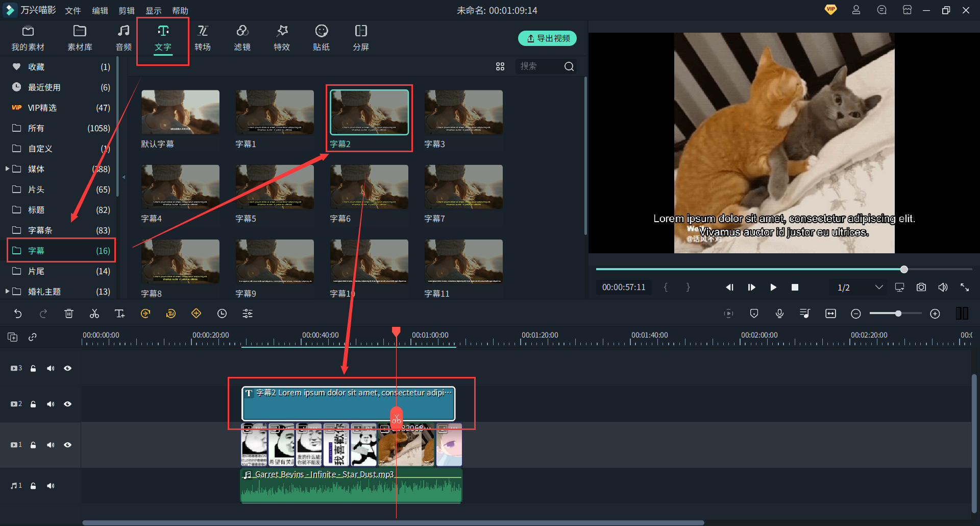
Task: Toggle lock on video track 1
Action: [33, 445]
